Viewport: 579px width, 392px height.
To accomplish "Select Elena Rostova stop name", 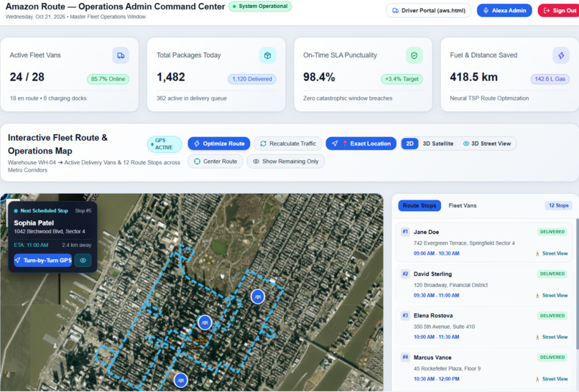I will click(432, 316).
